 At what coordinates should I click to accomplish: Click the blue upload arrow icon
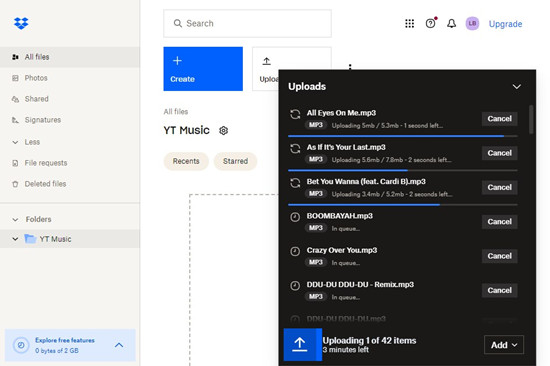(x=300, y=345)
